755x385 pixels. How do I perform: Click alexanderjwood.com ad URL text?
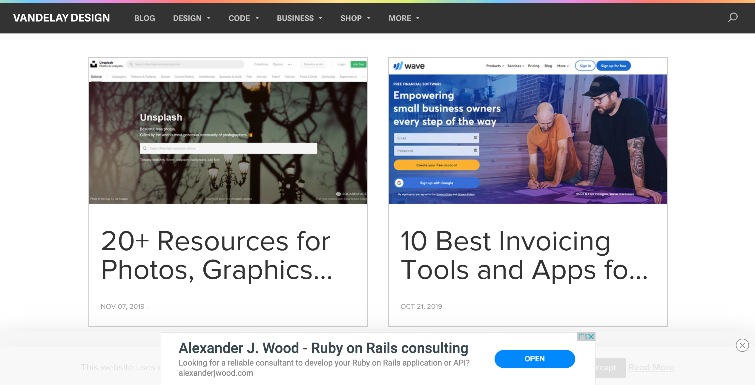(x=216, y=373)
